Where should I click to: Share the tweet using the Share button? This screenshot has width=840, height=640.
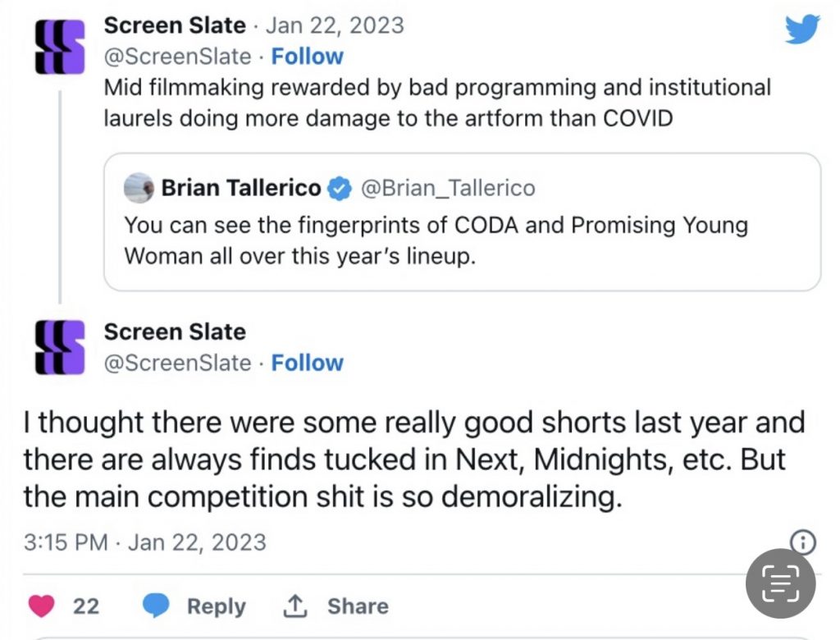(336, 606)
